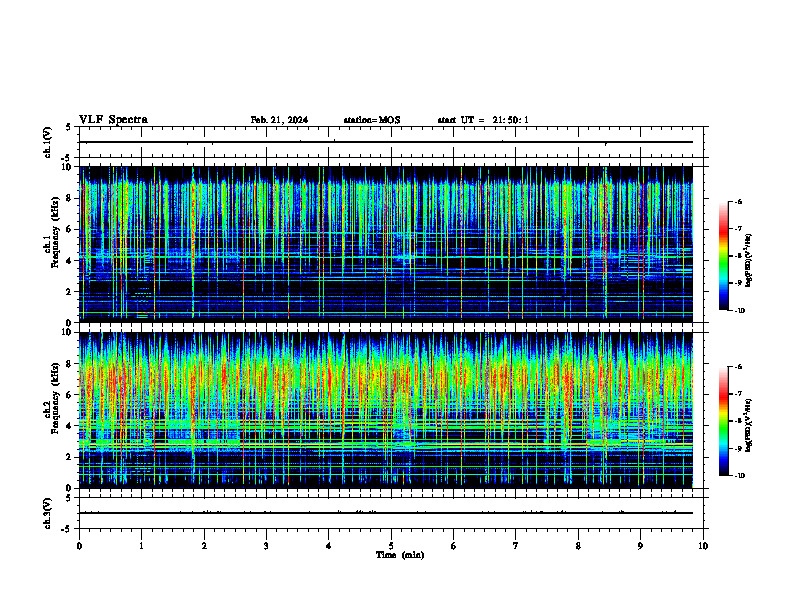Screen dimensions: 792x612
Task: Click time axis tick label "1"
Action: tap(141, 546)
